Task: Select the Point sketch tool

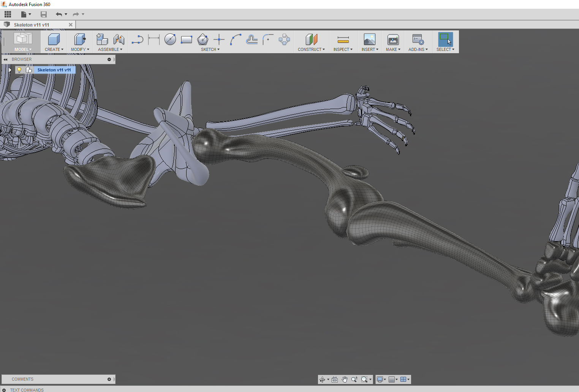Action: [x=219, y=40]
